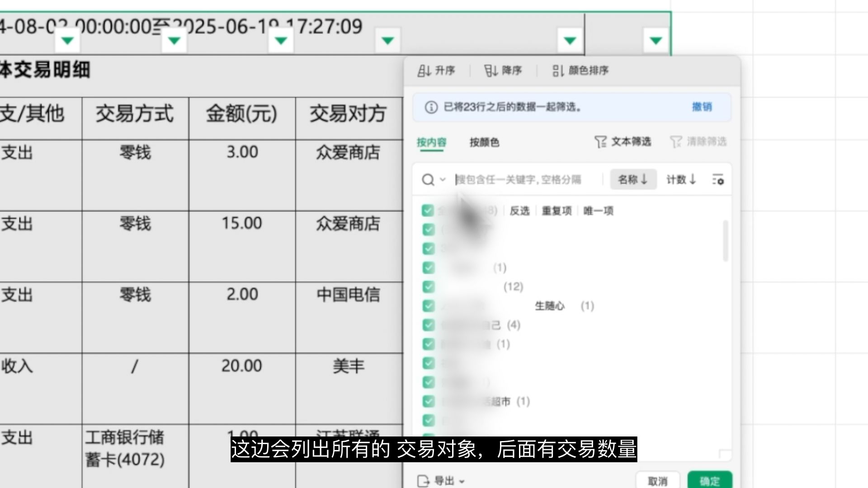Uncheck the item with count (12)
The image size is (868, 488).
click(x=428, y=287)
